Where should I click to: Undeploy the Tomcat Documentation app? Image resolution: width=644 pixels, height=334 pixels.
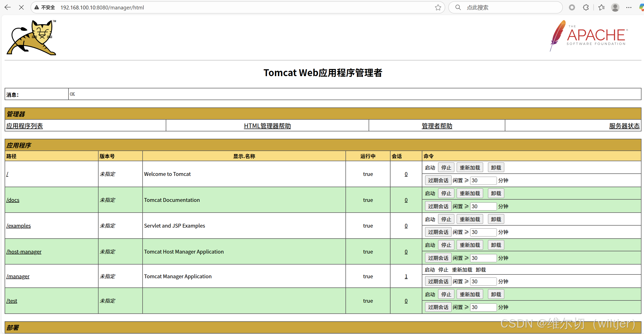coord(496,193)
